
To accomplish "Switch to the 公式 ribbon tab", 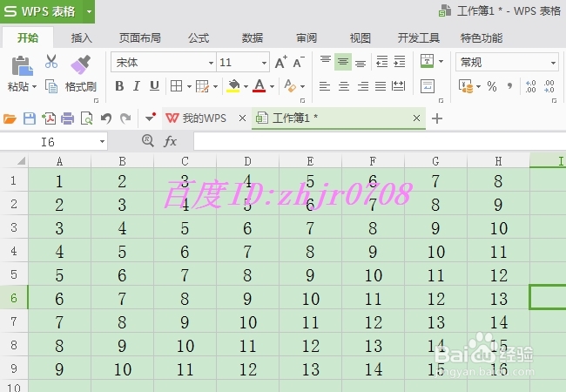I will (199, 37).
